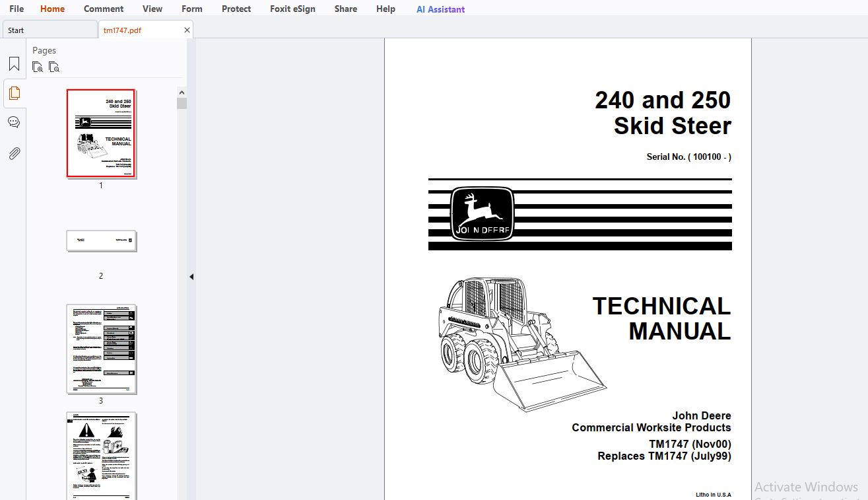Viewport: 868px width, 500px height.
Task: Click the "MANUAL" heading text
Action: [x=680, y=332]
